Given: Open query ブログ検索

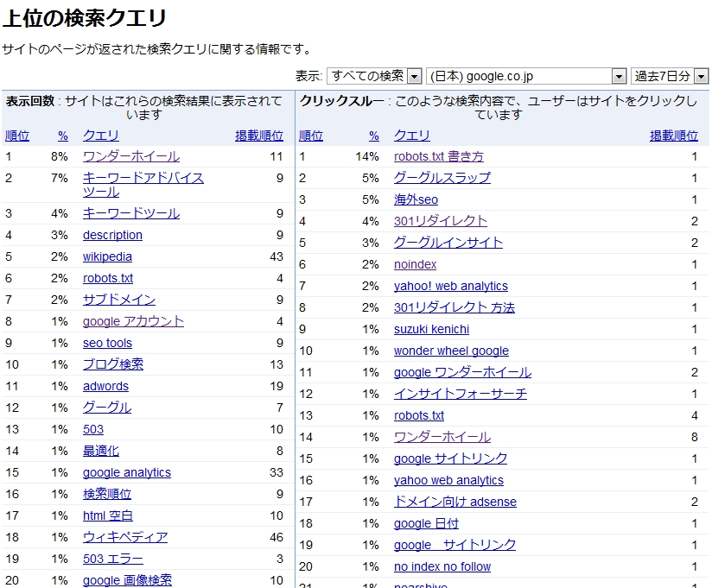Looking at the screenshot, I should point(113,364).
